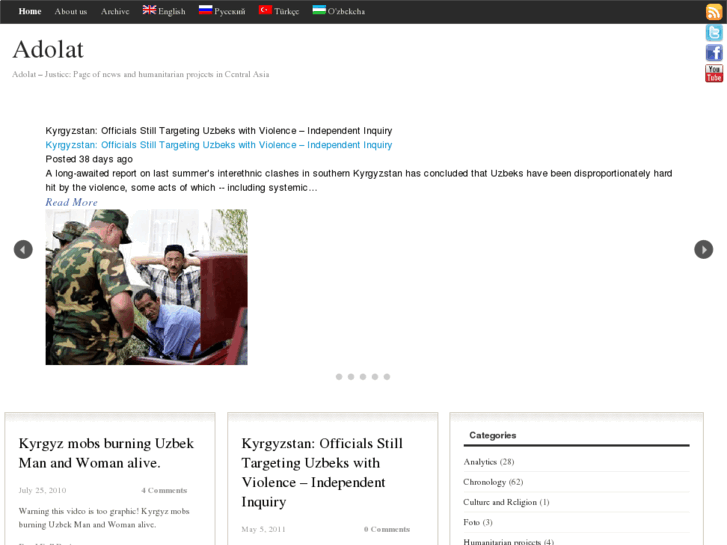
Task: Open the 0 Comments link
Action: click(x=387, y=529)
